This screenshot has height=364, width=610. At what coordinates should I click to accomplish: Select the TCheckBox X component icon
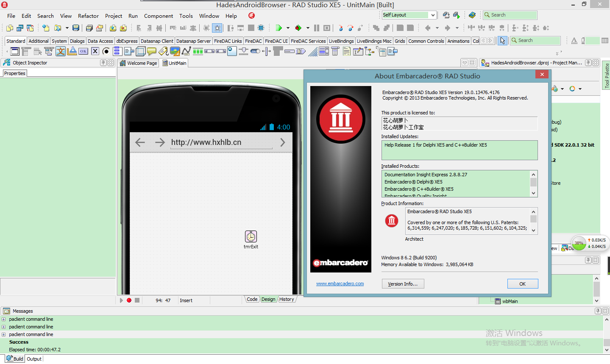95,51
